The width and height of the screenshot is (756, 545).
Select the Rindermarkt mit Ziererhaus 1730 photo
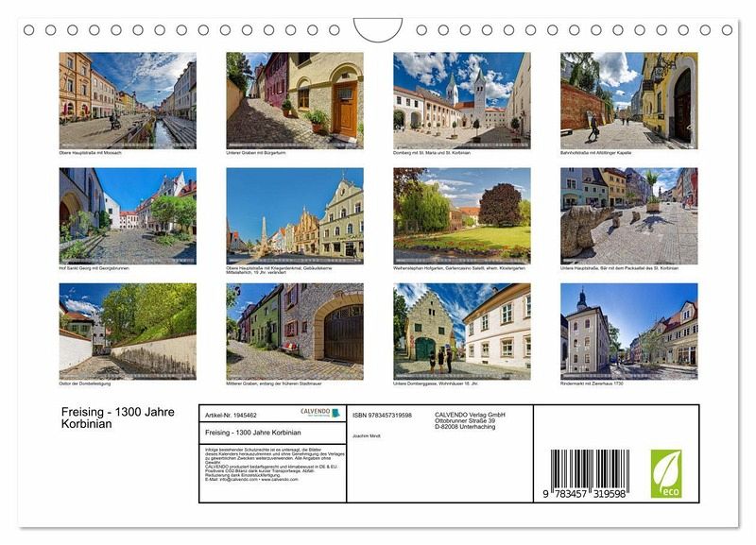click(x=628, y=332)
